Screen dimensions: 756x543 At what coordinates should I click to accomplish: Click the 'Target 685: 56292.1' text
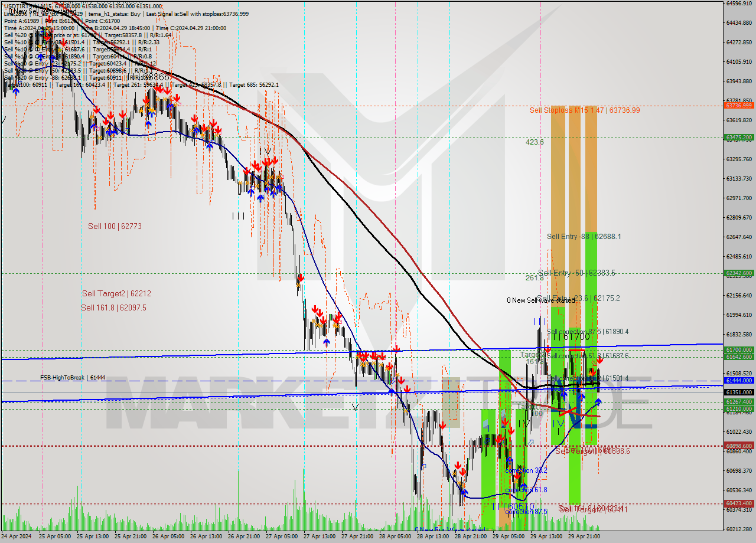coord(254,85)
